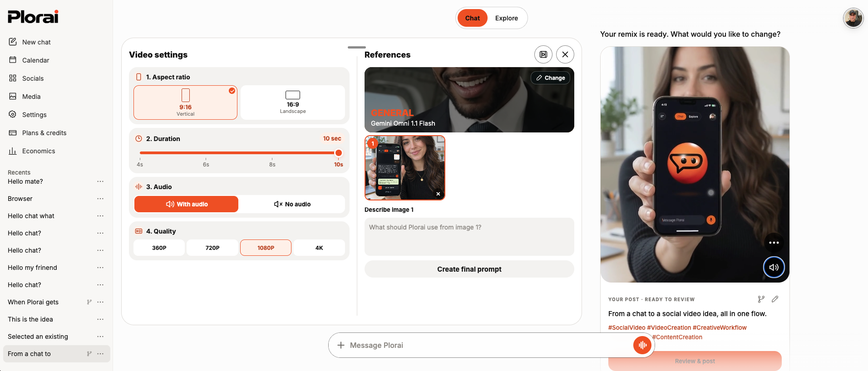Set quality to 4K
Screen dimensions: 868x371
point(319,248)
